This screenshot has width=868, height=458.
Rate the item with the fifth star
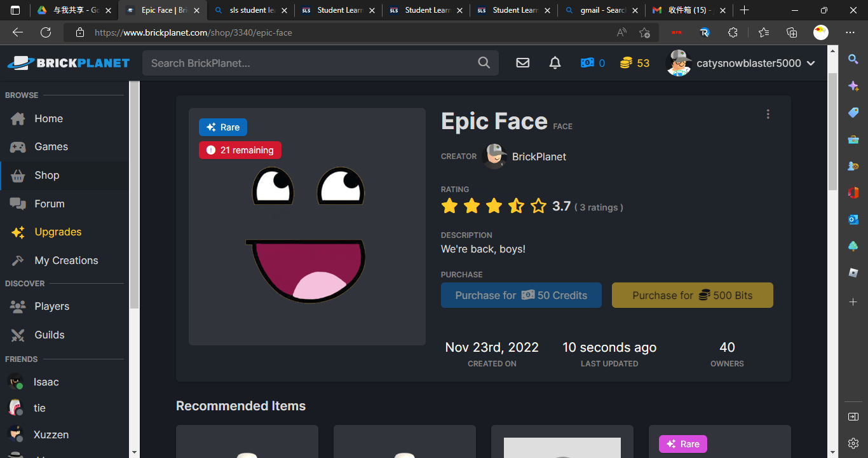pyautogui.click(x=538, y=206)
